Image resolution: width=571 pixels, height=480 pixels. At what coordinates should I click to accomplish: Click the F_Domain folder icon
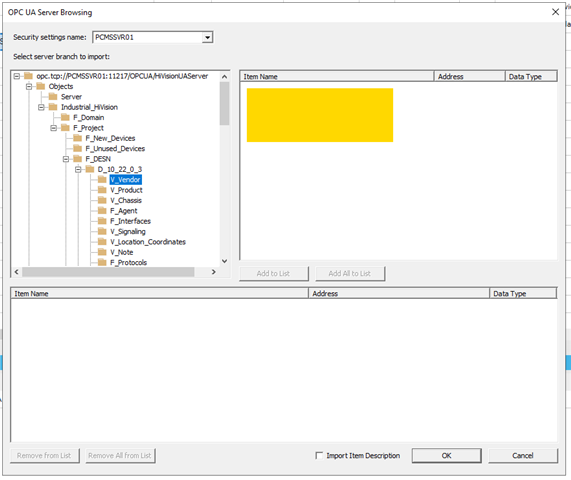tap(66, 117)
